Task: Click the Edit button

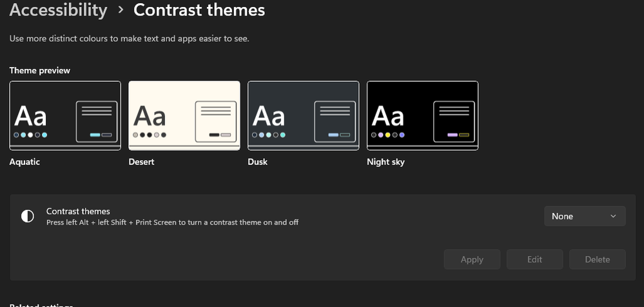Action: pyautogui.click(x=535, y=259)
